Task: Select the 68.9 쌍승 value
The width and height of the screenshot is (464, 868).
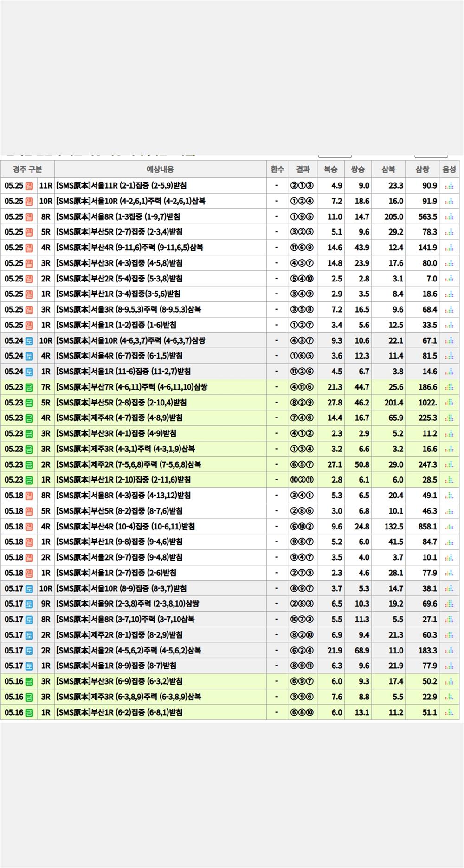Action: tap(362, 651)
